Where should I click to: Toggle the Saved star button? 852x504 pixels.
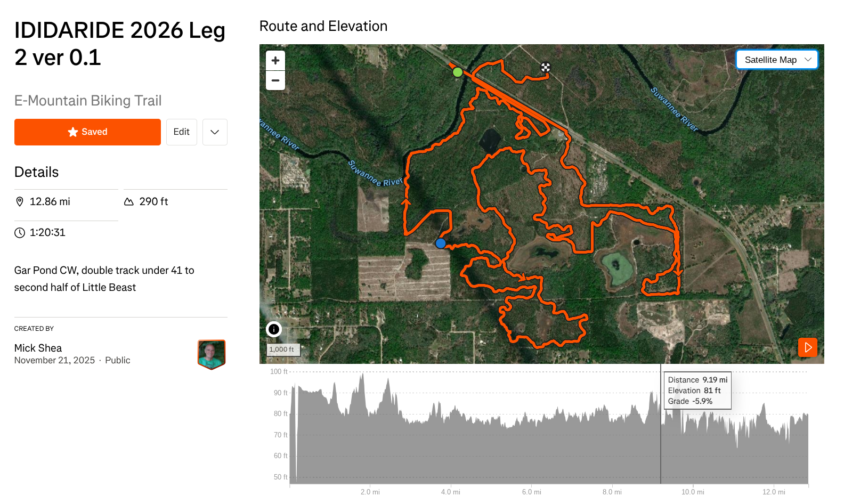87,132
